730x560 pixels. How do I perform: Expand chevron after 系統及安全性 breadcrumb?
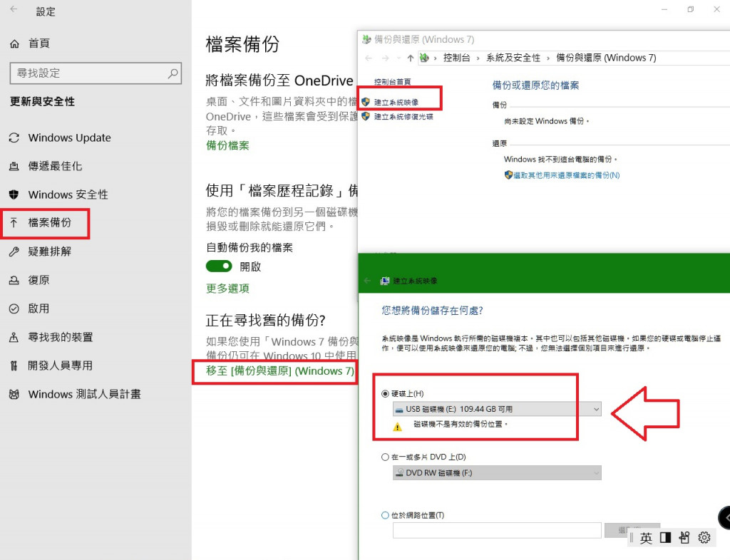point(548,58)
